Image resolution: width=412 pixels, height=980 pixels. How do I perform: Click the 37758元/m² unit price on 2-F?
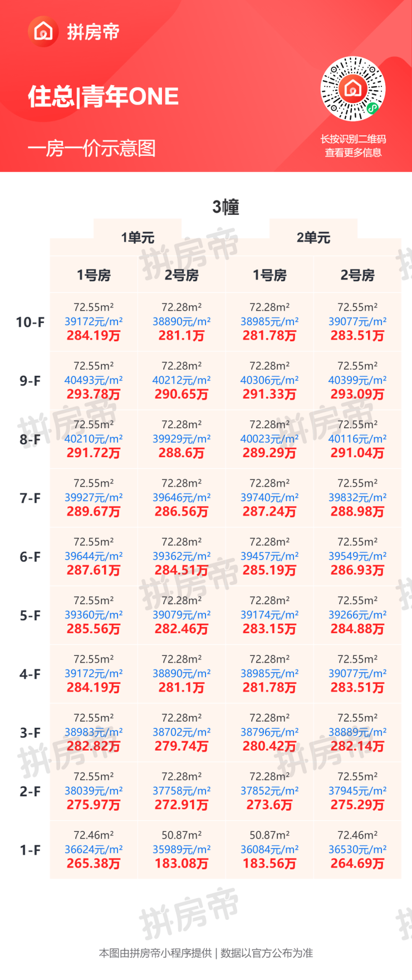[x=182, y=791]
